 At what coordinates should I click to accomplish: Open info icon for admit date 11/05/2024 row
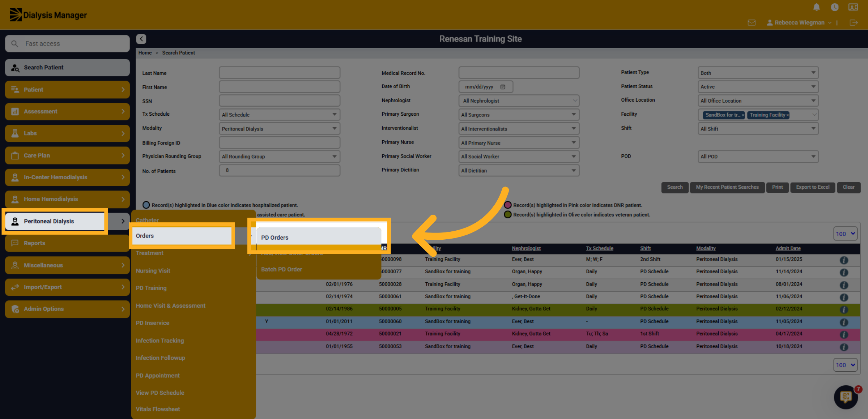click(844, 322)
